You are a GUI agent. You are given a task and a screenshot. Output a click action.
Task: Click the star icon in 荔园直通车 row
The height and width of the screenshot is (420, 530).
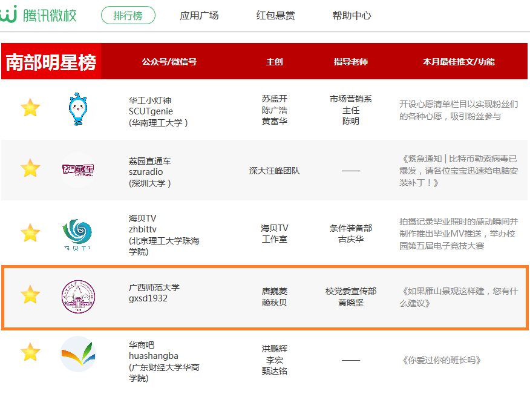[x=30, y=168]
